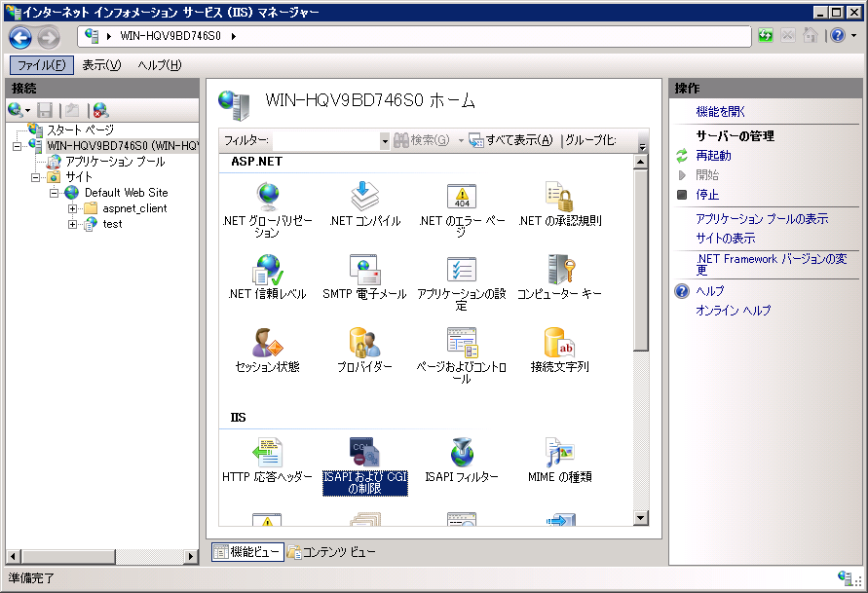Image resolution: width=868 pixels, height=593 pixels.
Task: Open the help dropdown arrow in top toolbar
Action: pos(853,35)
